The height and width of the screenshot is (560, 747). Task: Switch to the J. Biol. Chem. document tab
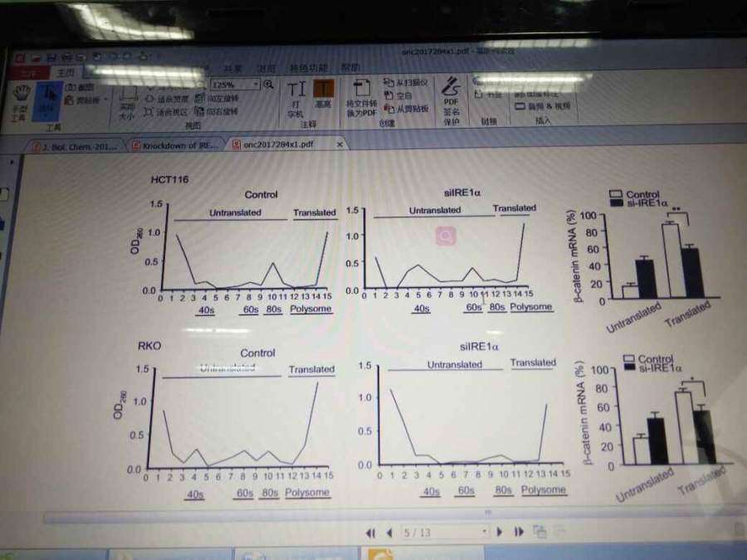tap(76, 146)
